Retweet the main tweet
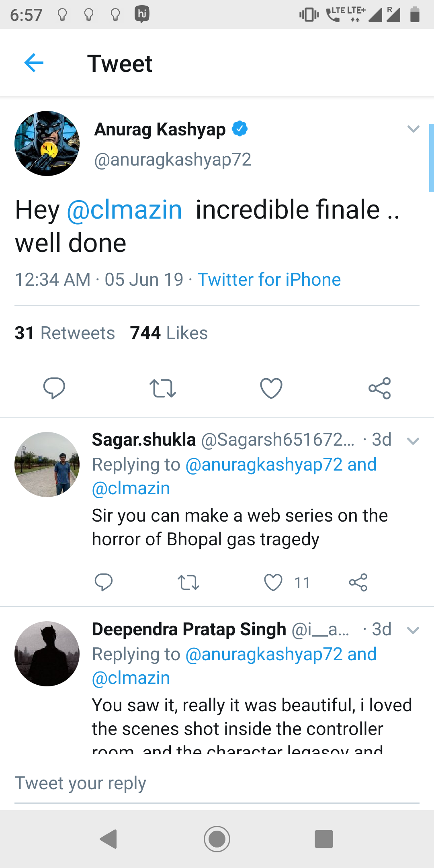The image size is (434, 868). (163, 388)
